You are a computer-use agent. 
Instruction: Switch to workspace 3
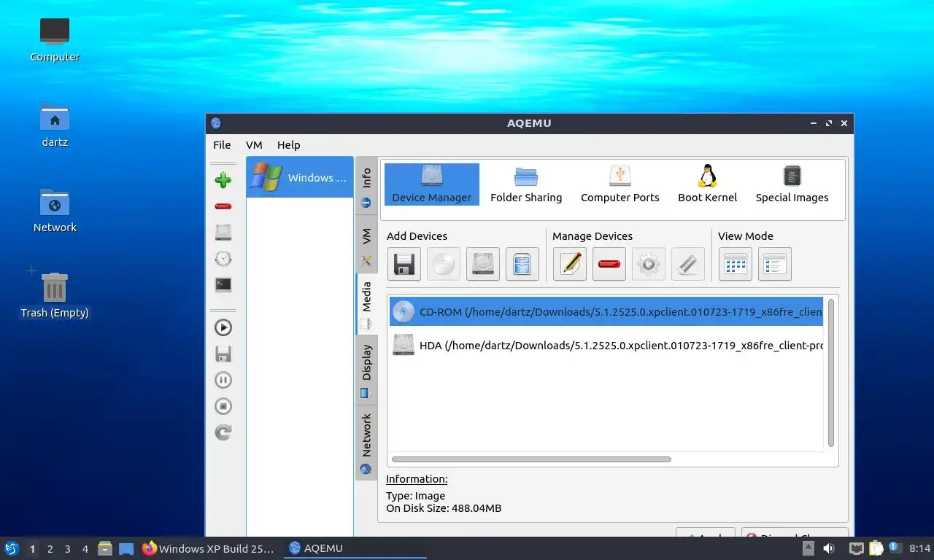tap(67, 549)
